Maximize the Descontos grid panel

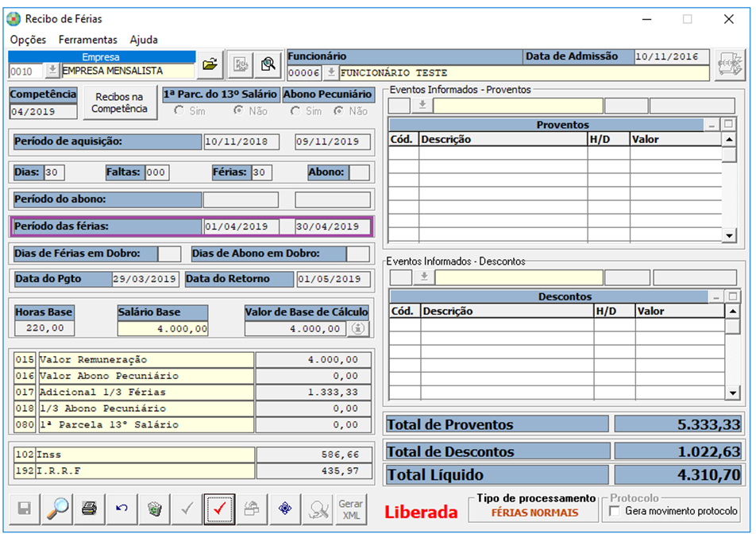pos(733,296)
